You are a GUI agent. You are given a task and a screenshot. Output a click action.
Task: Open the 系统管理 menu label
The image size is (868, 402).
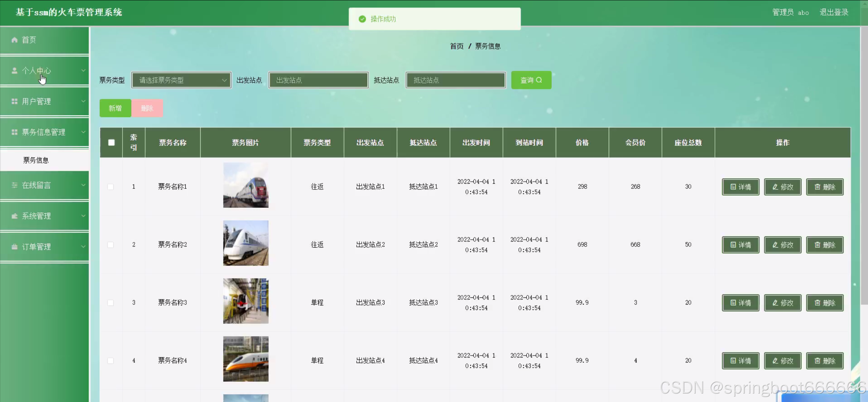[x=36, y=216]
